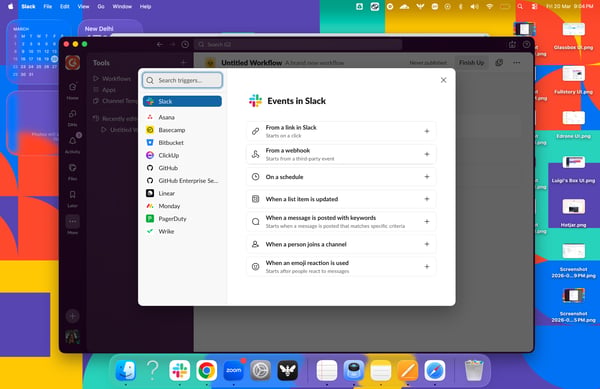This screenshot has height=389, width=600.
Task: Select Asana in the trigger apps list
Action: 182,117
